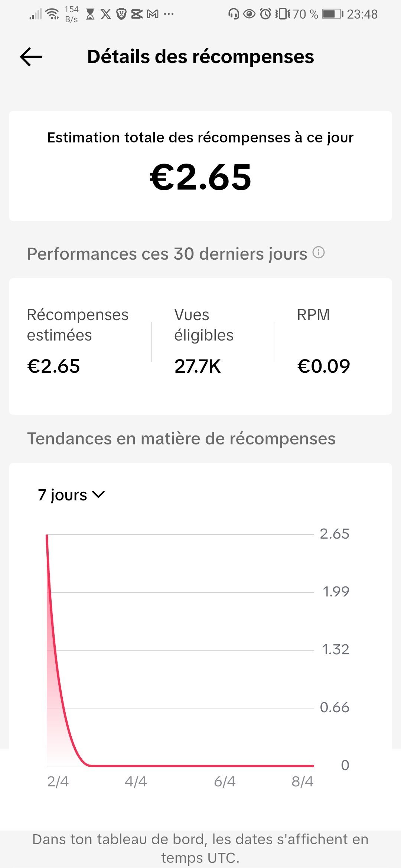Viewport: 401px width, 868px height.
Task: Tap the battery icon in status bar
Action: click(x=333, y=14)
